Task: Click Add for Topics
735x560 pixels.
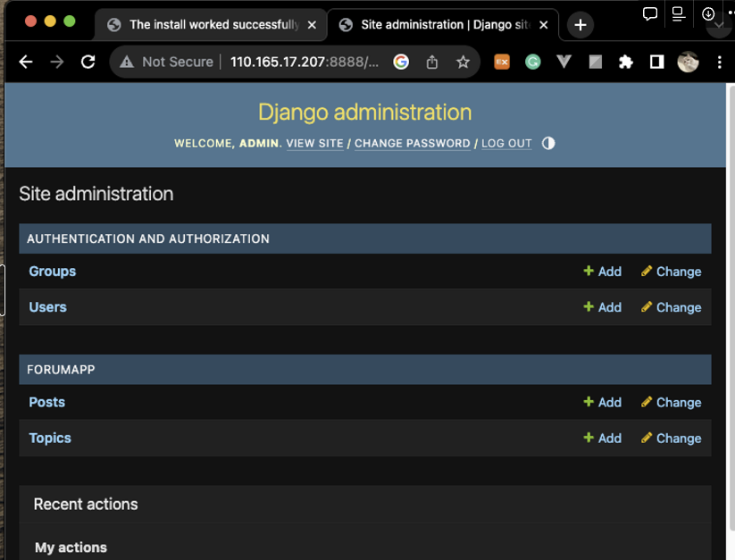Action: (602, 439)
